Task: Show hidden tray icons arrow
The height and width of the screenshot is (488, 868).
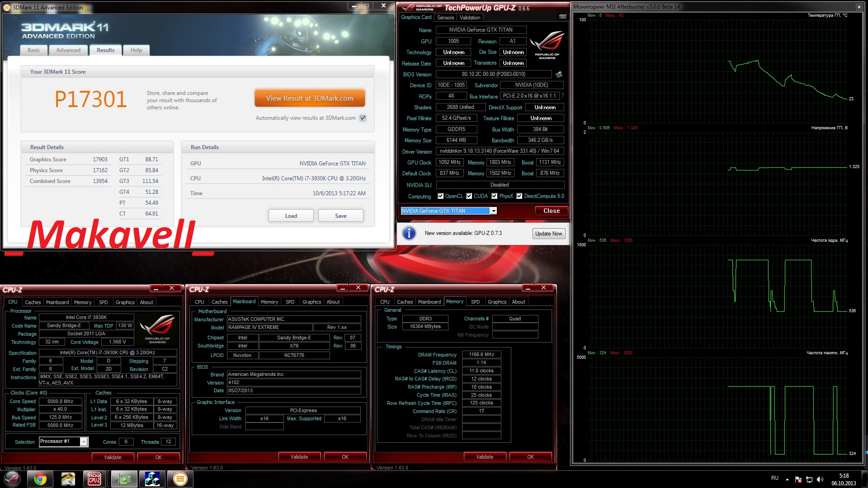Action: (x=787, y=479)
